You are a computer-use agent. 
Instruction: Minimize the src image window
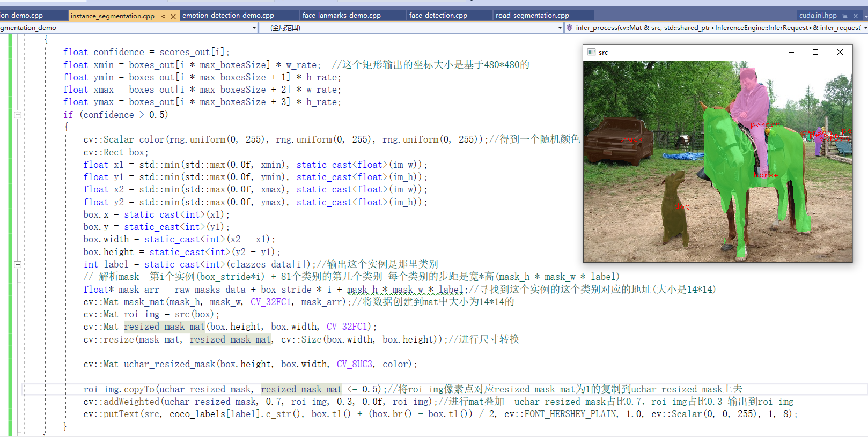pos(791,52)
